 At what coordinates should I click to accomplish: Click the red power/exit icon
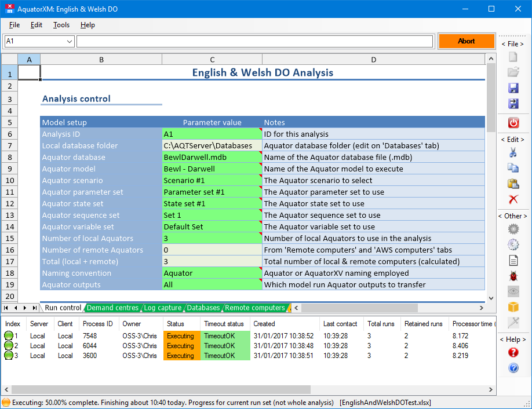click(x=513, y=122)
